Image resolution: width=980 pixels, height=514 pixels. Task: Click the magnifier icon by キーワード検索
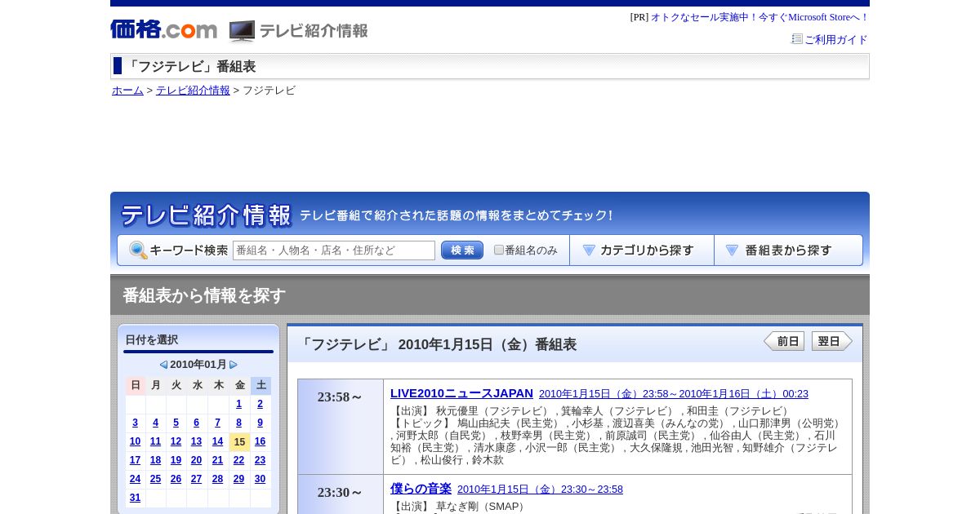pos(138,250)
